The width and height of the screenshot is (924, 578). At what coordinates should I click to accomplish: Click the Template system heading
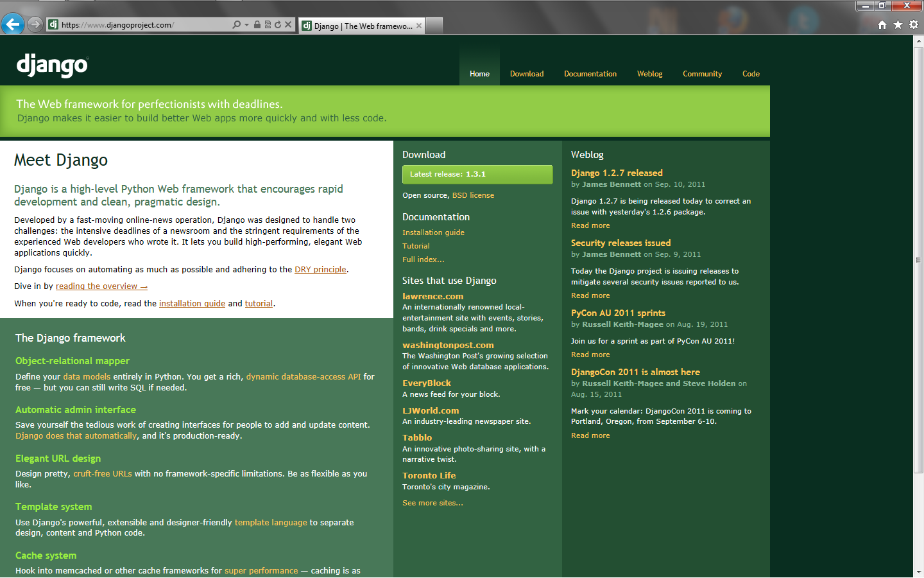tap(54, 507)
